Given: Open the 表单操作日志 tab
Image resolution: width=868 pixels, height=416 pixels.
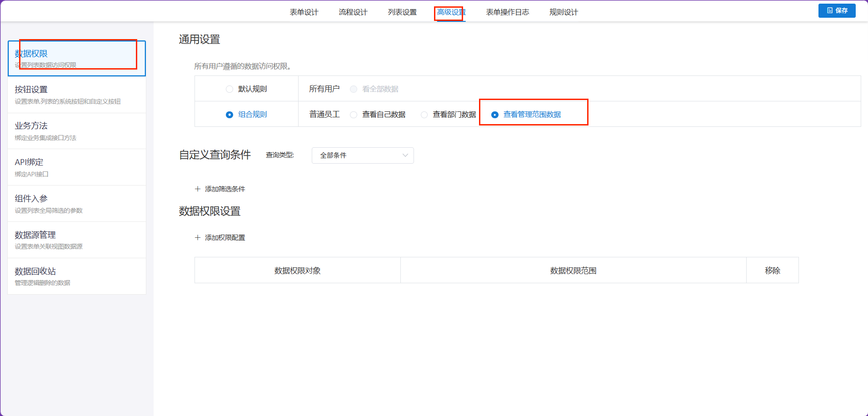Looking at the screenshot, I should (x=508, y=12).
